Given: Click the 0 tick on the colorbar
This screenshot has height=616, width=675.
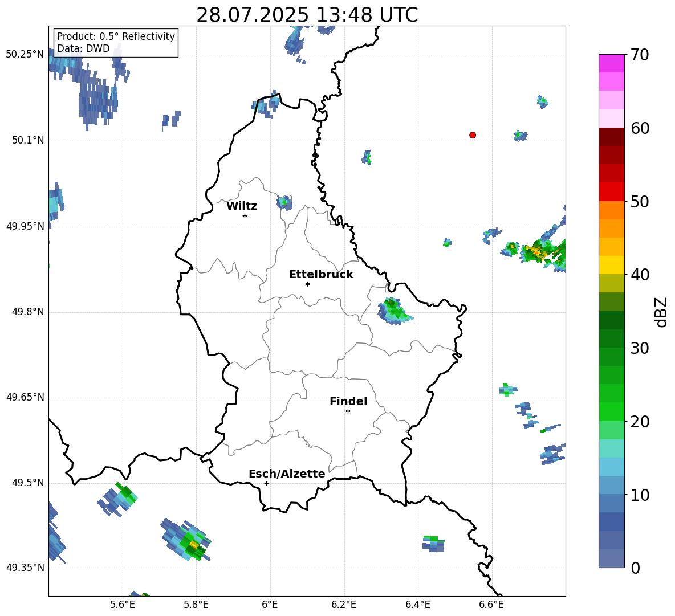Looking at the screenshot, I should (x=636, y=568).
